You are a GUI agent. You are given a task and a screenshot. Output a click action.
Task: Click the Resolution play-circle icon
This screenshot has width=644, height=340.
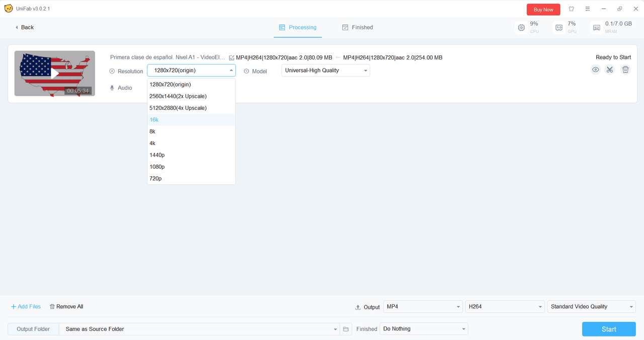click(x=112, y=72)
